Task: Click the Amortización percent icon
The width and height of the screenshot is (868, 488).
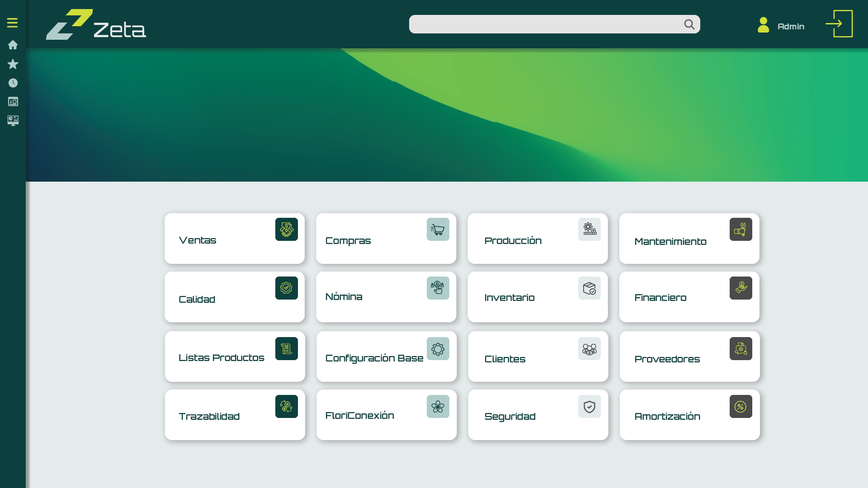Action: [741, 407]
